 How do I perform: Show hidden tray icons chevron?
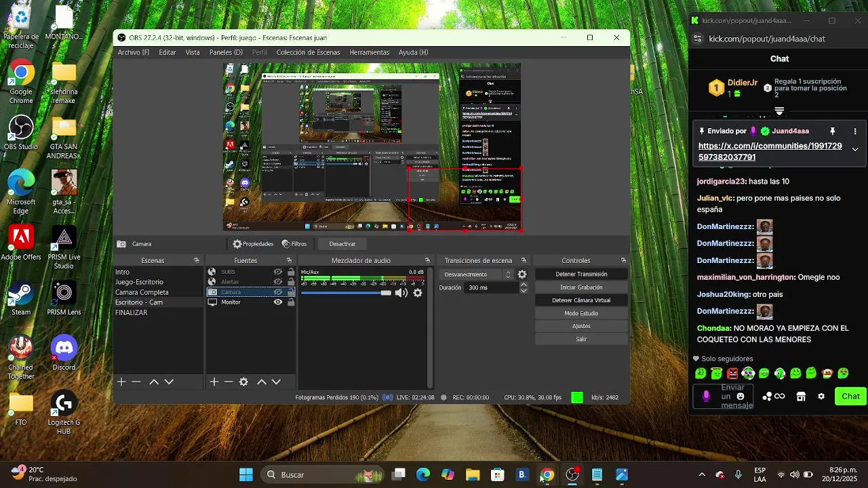702,474
